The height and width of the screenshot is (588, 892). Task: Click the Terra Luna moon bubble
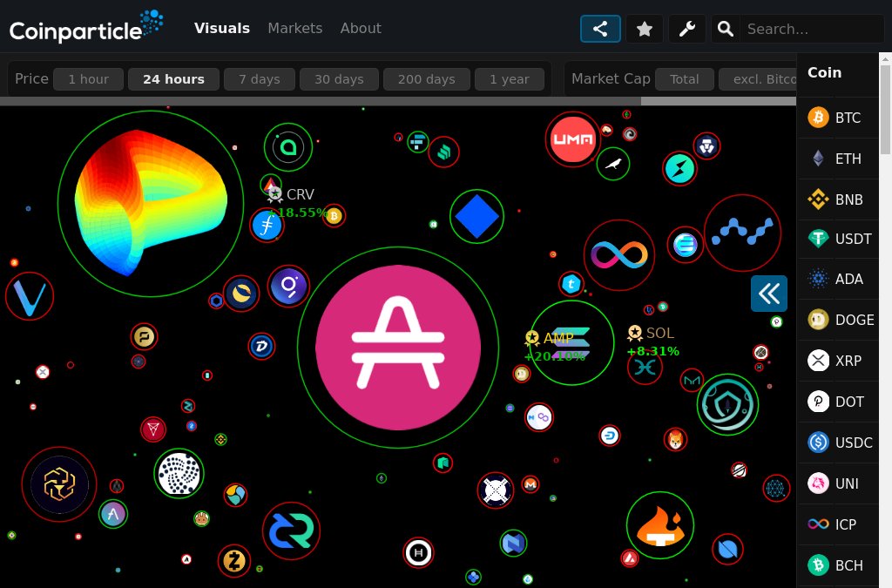[x=241, y=294]
